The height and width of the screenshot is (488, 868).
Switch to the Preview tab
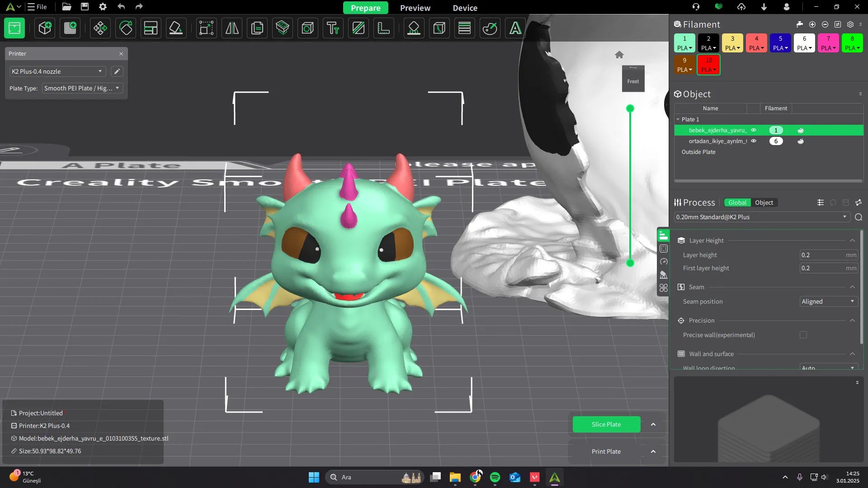[415, 8]
